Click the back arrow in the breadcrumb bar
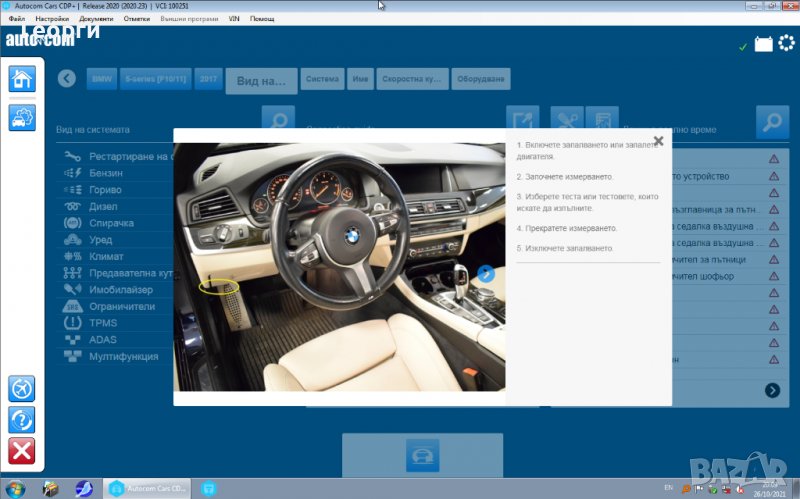The height and width of the screenshot is (499, 800). [67, 79]
